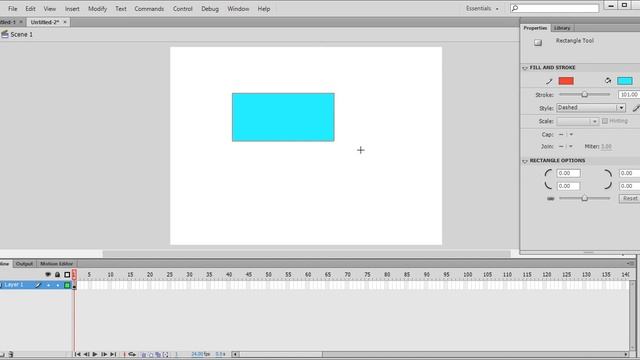Screen dimensions: 640x360
Task: Click the Stroke thickness slider handle
Action: 584,94
